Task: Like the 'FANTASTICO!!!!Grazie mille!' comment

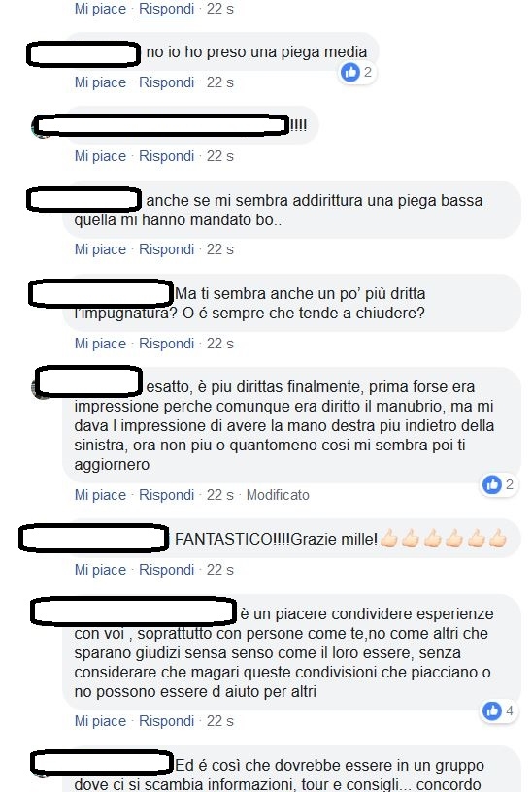Action: 100,570
